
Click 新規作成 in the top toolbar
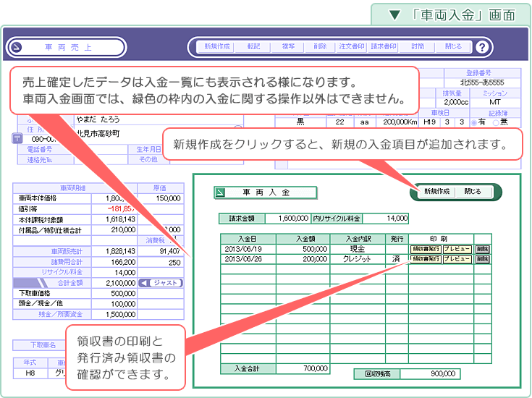[217, 46]
